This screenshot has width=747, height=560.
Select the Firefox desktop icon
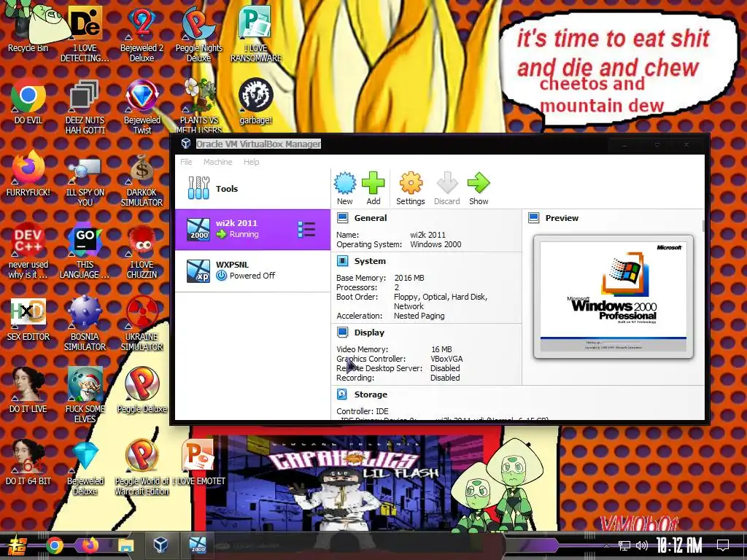[x=28, y=174]
